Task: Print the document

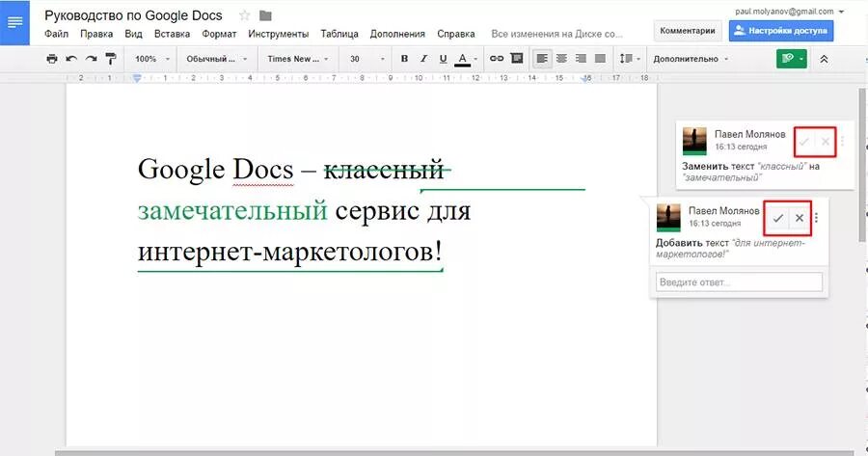Action: point(52,59)
